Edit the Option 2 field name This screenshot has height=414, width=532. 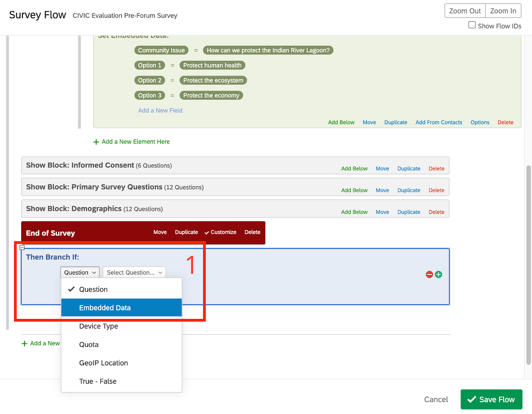tap(150, 80)
